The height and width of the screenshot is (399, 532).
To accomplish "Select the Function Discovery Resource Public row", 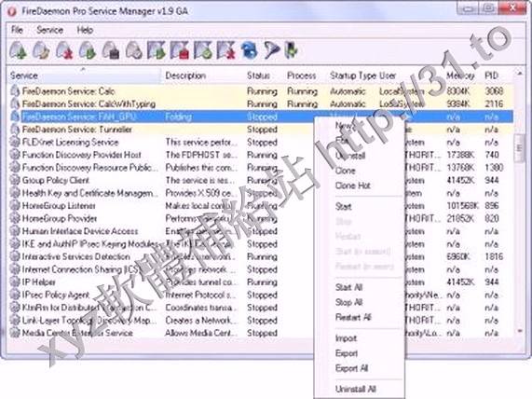I will coord(261,168).
